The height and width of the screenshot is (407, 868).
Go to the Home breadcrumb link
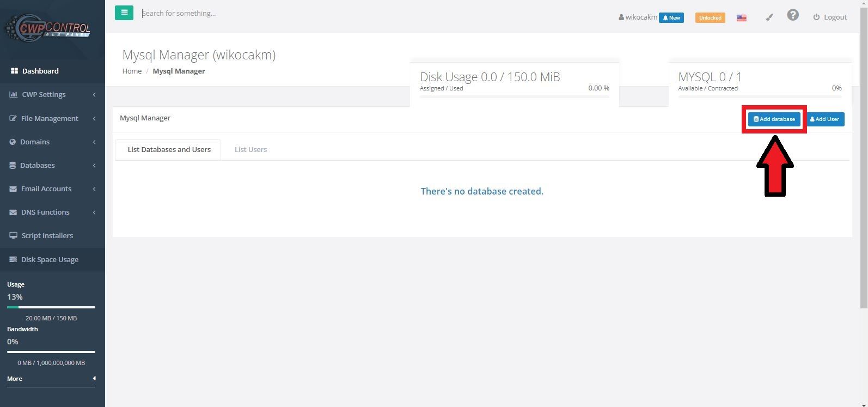click(x=132, y=71)
